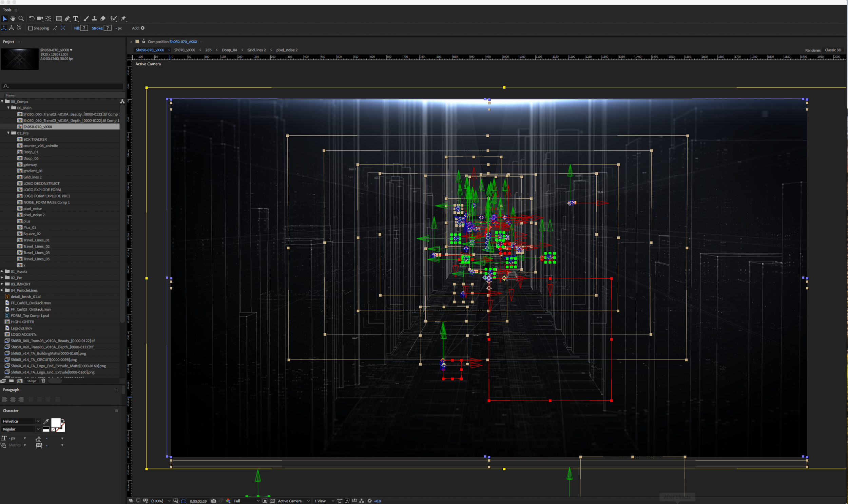This screenshot has height=504, width=848.
Task: Select the Brush tool
Action: tap(86, 19)
